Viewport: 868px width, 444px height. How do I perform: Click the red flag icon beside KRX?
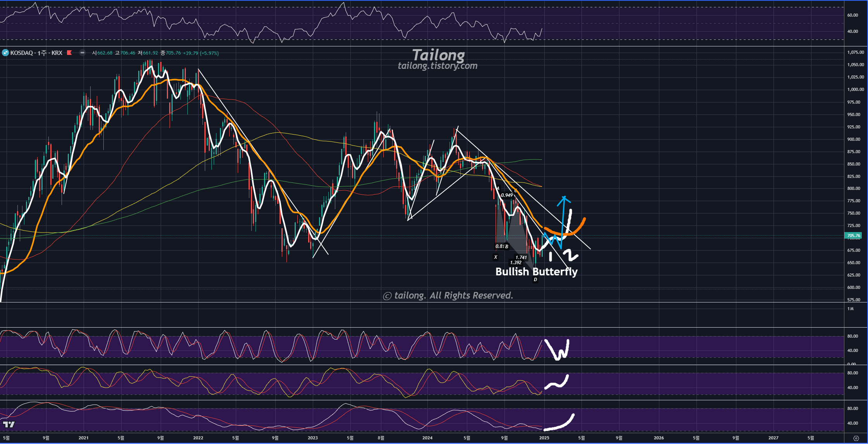[69, 53]
